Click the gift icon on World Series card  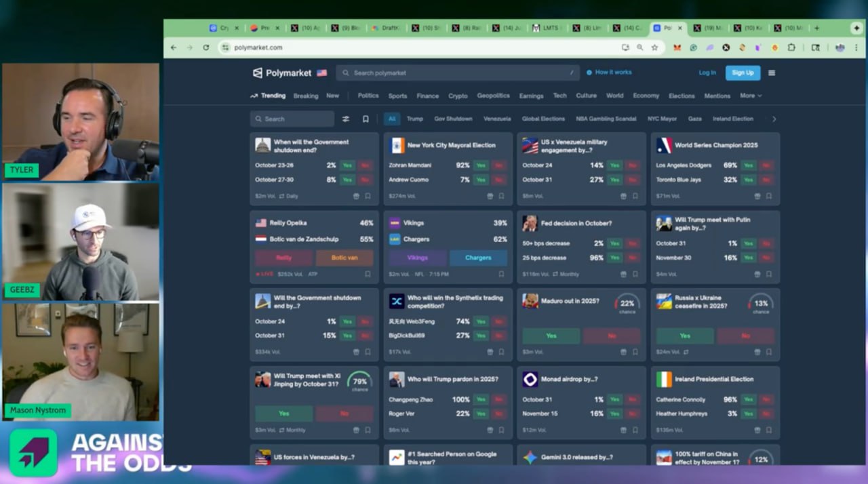pyautogui.click(x=757, y=196)
